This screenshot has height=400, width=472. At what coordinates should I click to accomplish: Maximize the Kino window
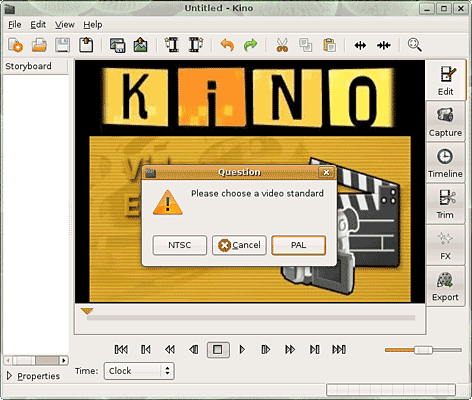444,8
